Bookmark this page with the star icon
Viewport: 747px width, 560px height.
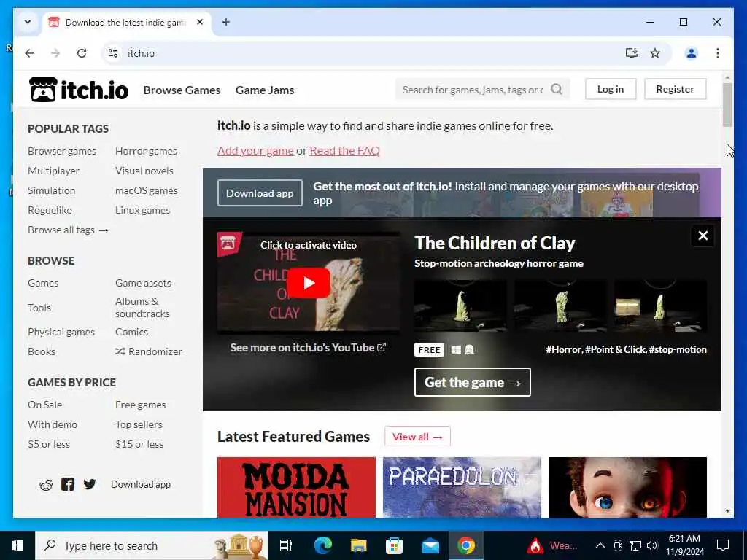(x=655, y=53)
